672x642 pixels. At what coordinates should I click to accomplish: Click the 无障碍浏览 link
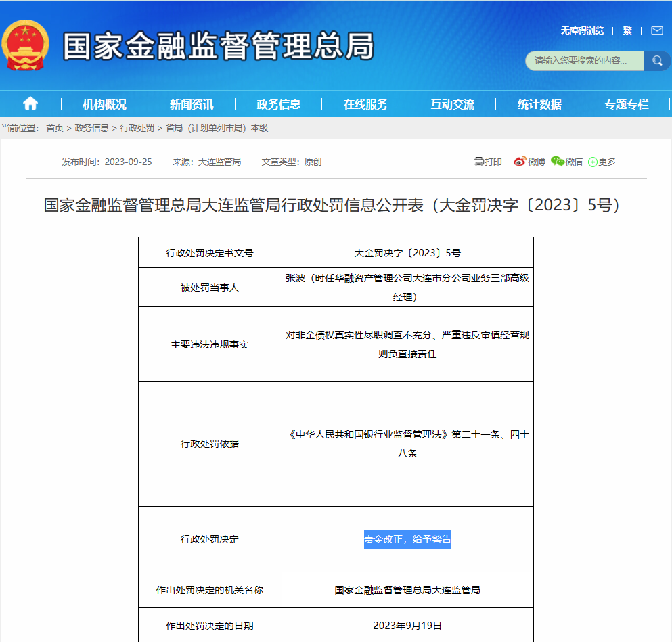(x=582, y=31)
